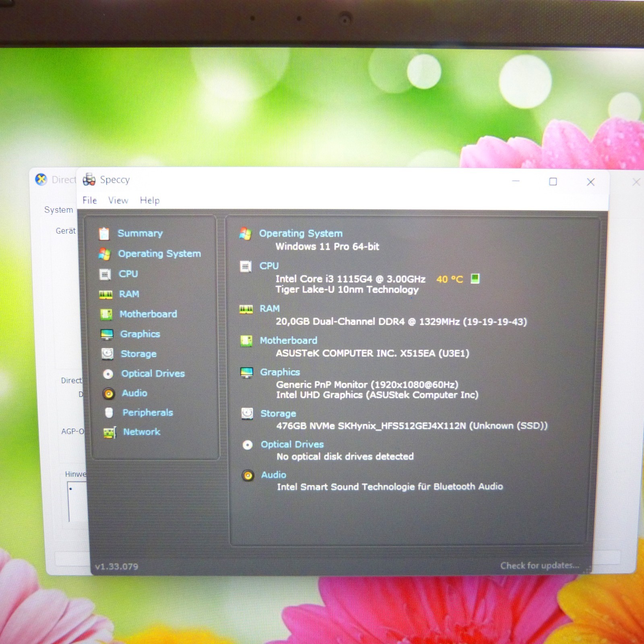
Task: Select Peripherals in the sidebar
Action: [x=148, y=413]
